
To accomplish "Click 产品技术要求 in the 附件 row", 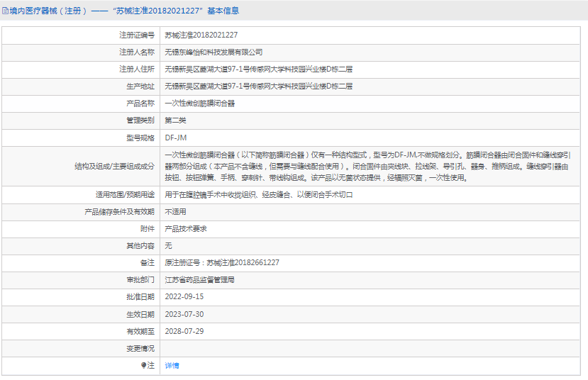I will pos(186,228).
